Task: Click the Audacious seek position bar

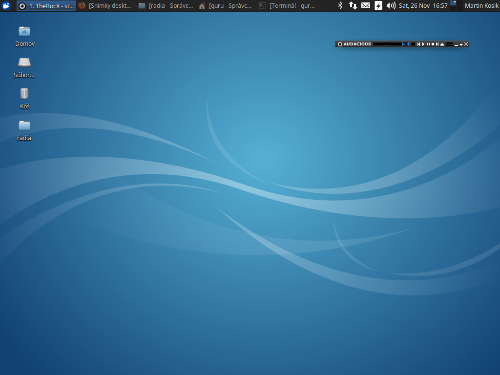Action: coord(449,44)
